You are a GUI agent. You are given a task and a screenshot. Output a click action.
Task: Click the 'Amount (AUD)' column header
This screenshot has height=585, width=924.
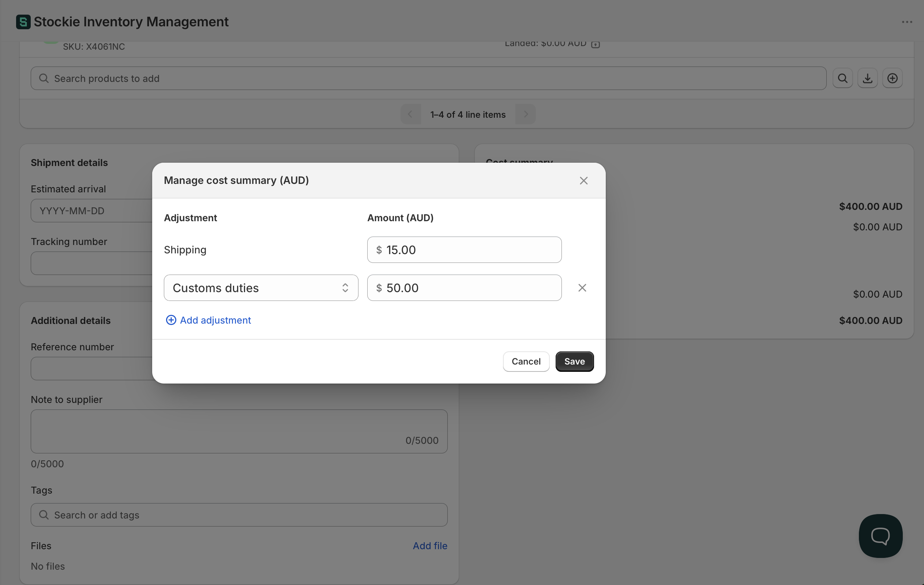(x=400, y=218)
